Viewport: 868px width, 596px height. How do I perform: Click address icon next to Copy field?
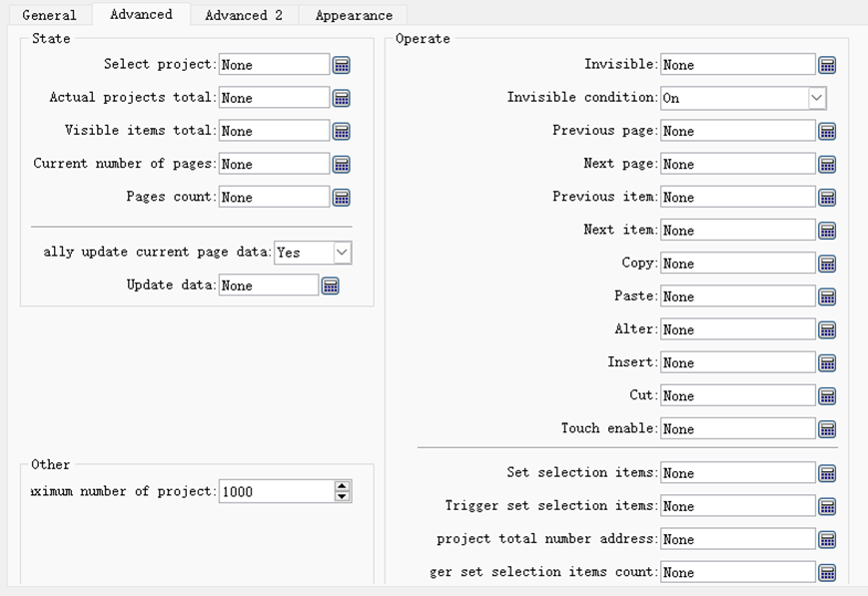827,264
